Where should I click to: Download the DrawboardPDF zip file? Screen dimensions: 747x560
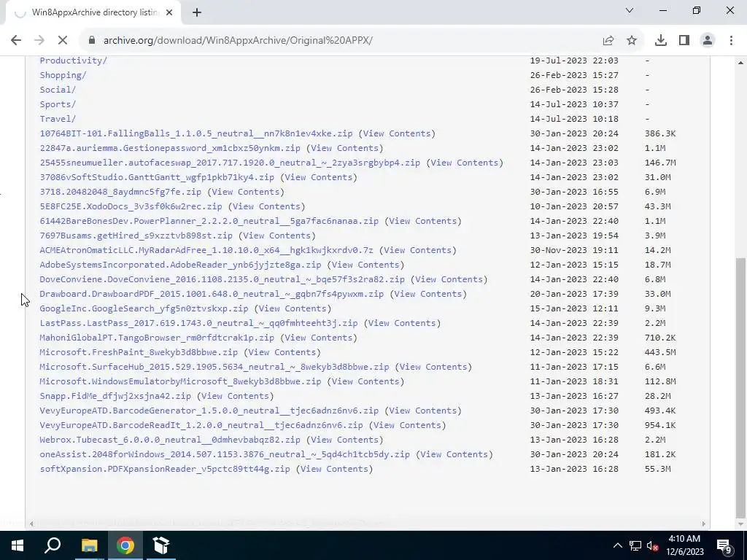point(212,294)
